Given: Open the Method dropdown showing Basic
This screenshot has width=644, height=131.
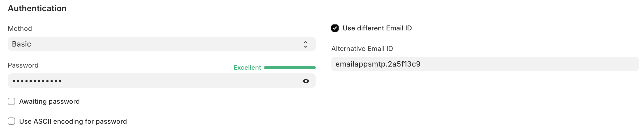Looking at the screenshot, I should (161, 44).
